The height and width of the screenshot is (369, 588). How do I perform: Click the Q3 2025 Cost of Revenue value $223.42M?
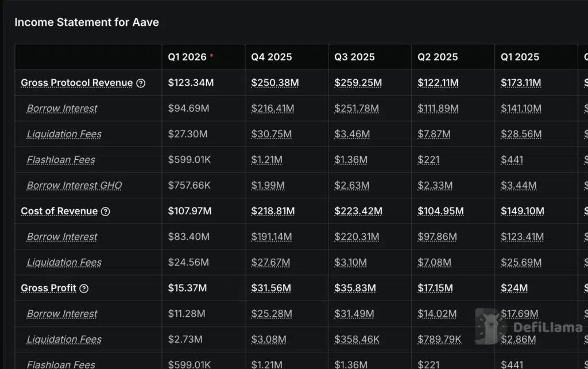pyautogui.click(x=358, y=211)
